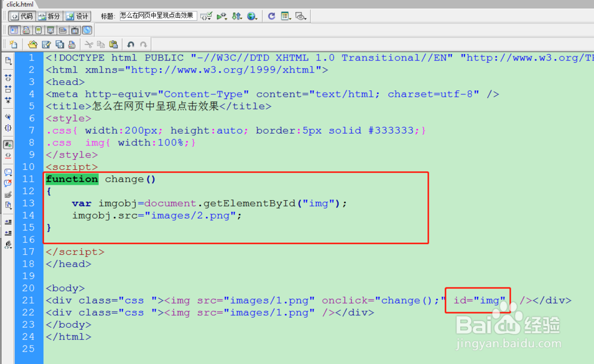Click "getElementById" in the code
594x364 pixels.
pos(249,204)
